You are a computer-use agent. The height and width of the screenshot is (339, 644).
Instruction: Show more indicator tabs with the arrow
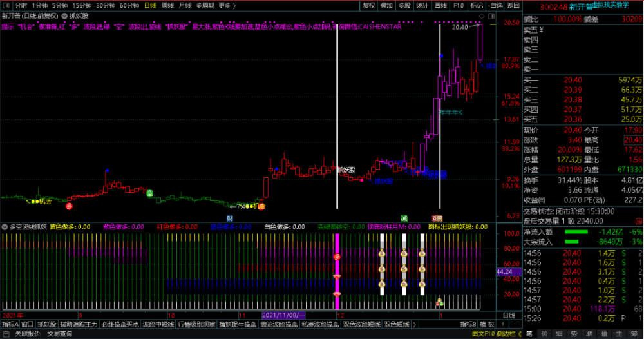414,324
